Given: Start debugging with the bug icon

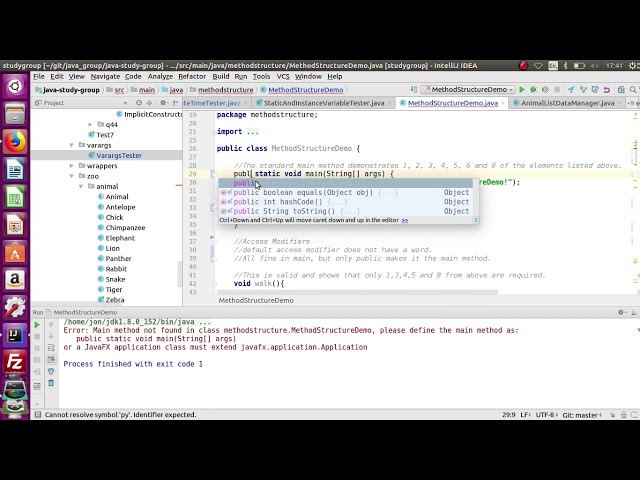Looking at the screenshot, I should coord(533,89).
